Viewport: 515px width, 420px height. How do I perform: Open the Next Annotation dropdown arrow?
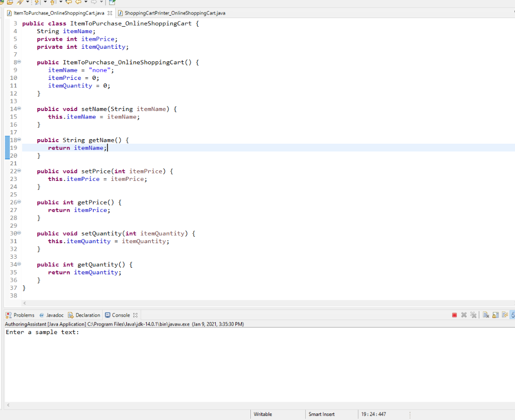click(x=45, y=2)
